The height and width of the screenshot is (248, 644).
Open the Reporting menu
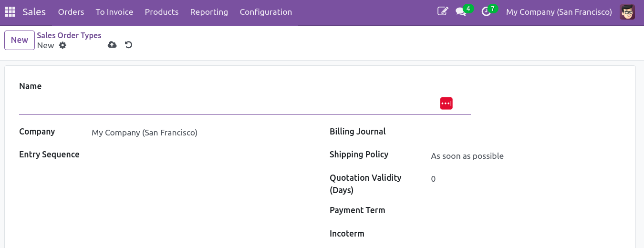209,12
